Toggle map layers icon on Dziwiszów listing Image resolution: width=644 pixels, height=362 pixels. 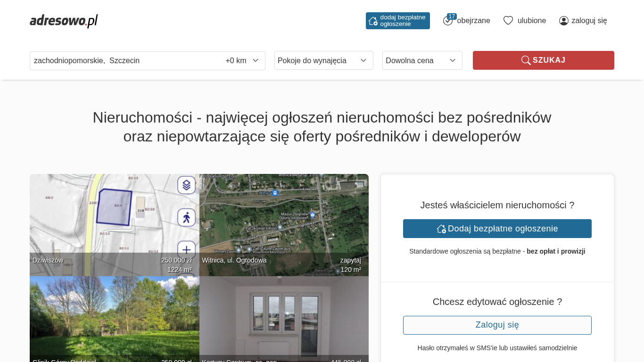point(186,185)
